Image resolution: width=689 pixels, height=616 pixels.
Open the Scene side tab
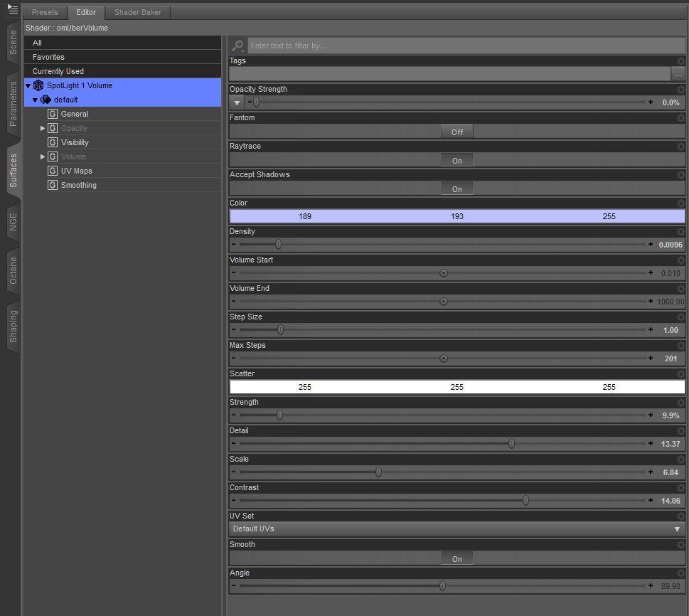click(x=14, y=42)
